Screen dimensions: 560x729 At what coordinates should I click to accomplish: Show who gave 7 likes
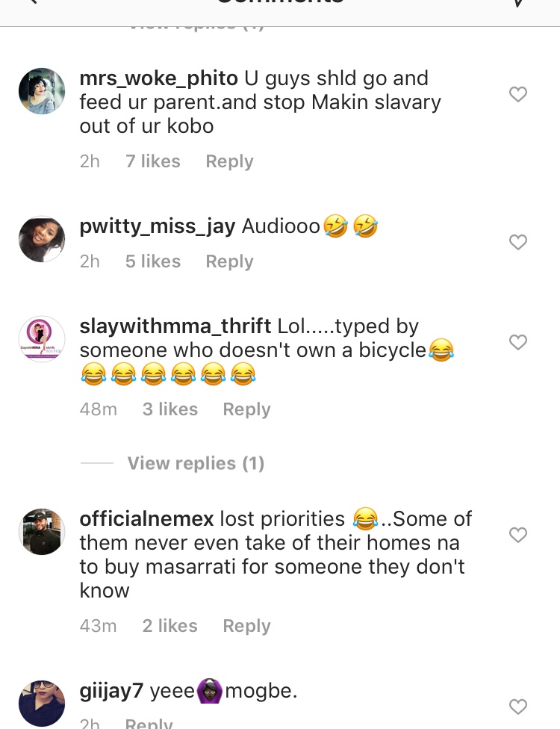[153, 161]
